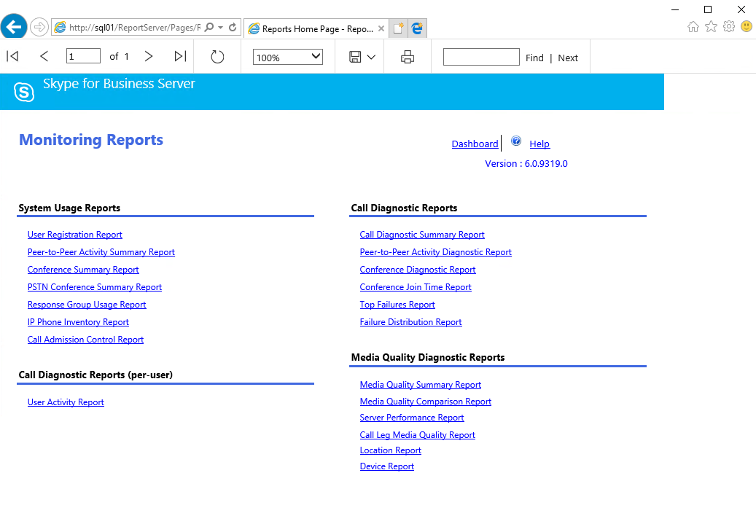
Task: Click the blue help question mark icon
Action: (x=516, y=141)
